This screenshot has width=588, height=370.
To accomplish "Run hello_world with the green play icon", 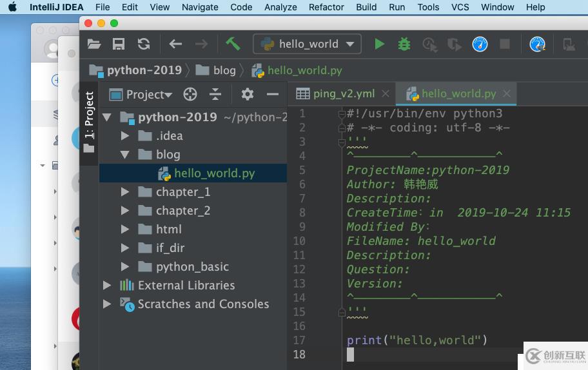I will click(x=380, y=44).
